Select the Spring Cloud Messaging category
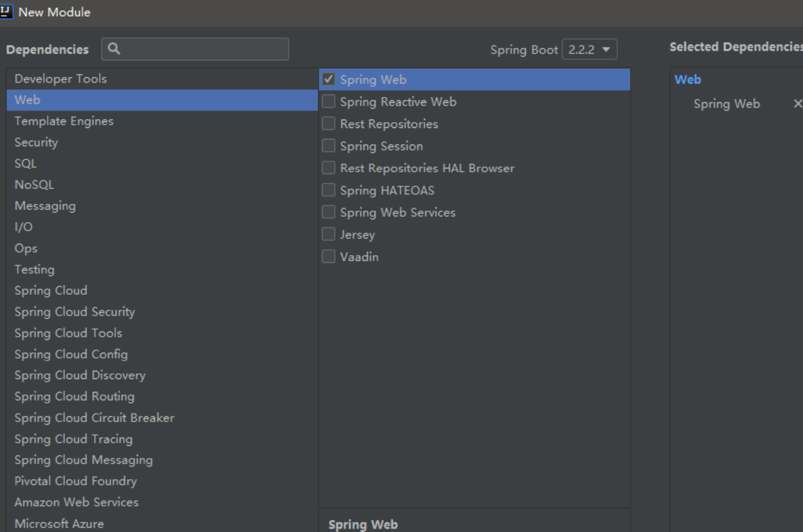Viewport: 803px width, 532px height. (162, 461)
